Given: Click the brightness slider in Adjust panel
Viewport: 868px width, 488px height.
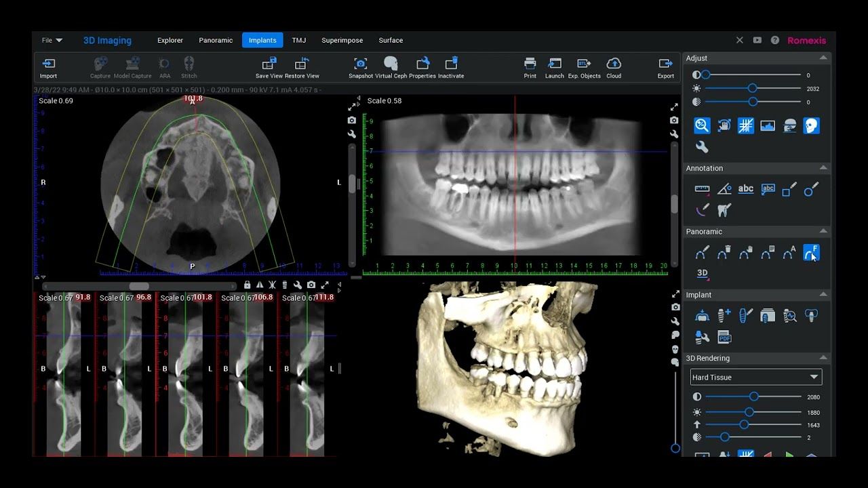Looking at the screenshot, I should pos(752,89).
